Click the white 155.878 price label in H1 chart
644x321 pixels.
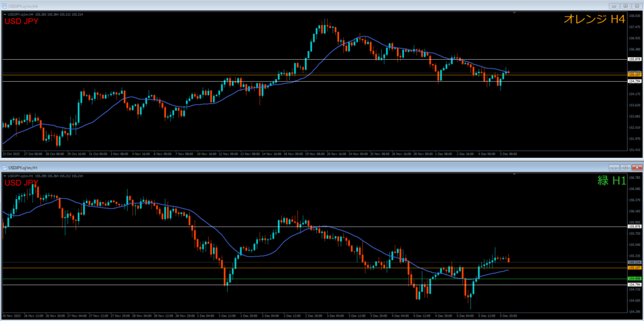(634, 227)
